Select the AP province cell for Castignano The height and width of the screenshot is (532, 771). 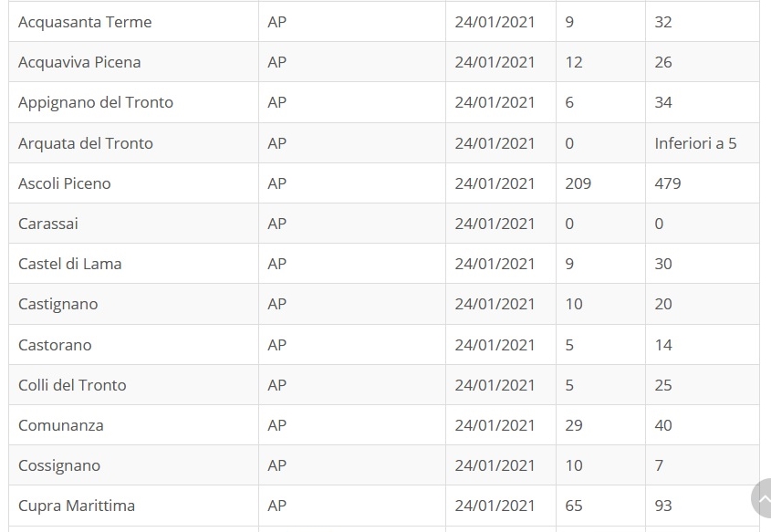[352, 304]
